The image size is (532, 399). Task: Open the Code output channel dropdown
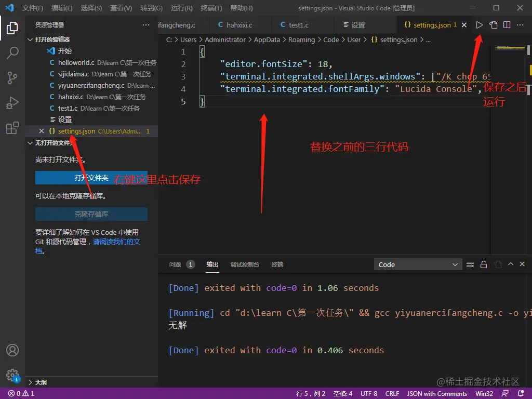(x=418, y=264)
